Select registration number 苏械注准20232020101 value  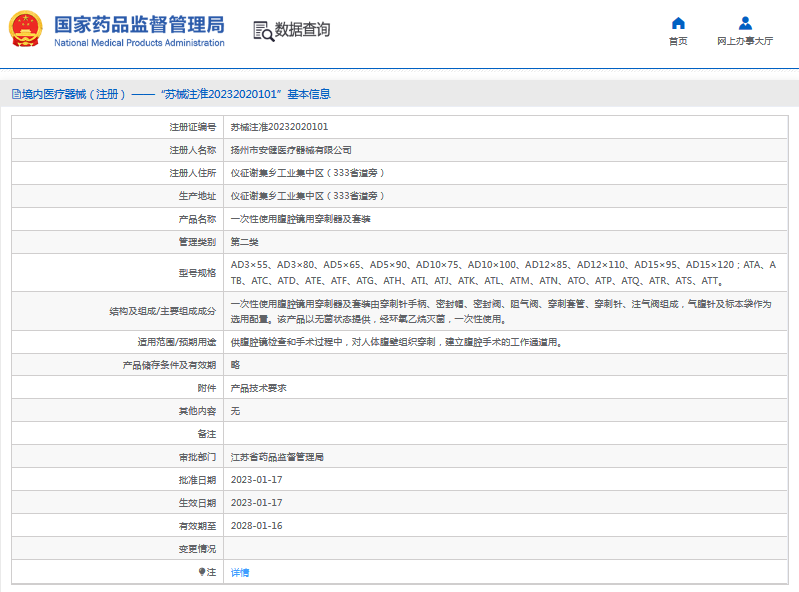pyautogui.click(x=279, y=127)
